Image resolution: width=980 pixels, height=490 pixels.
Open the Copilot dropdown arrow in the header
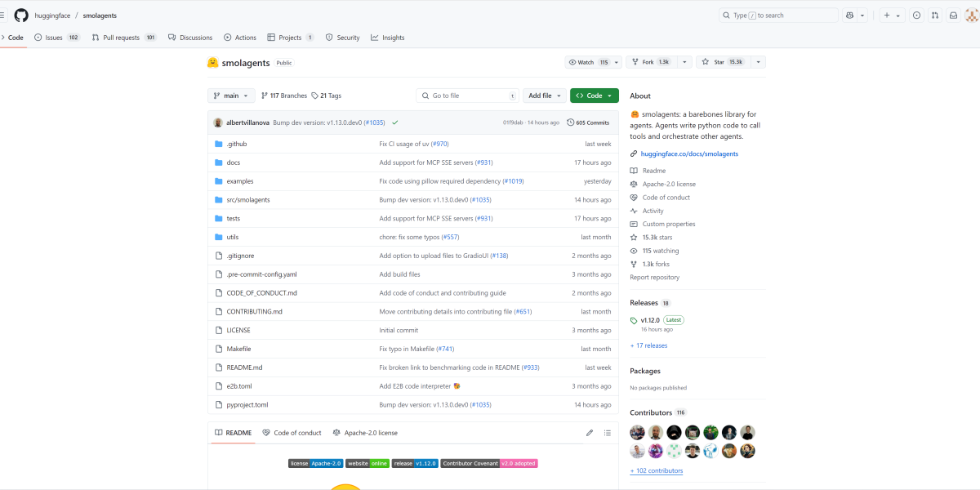point(863,15)
